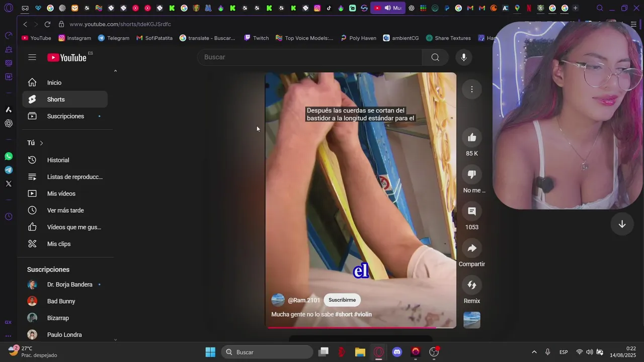Open File Explorer from taskbar

pyautogui.click(x=360, y=352)
